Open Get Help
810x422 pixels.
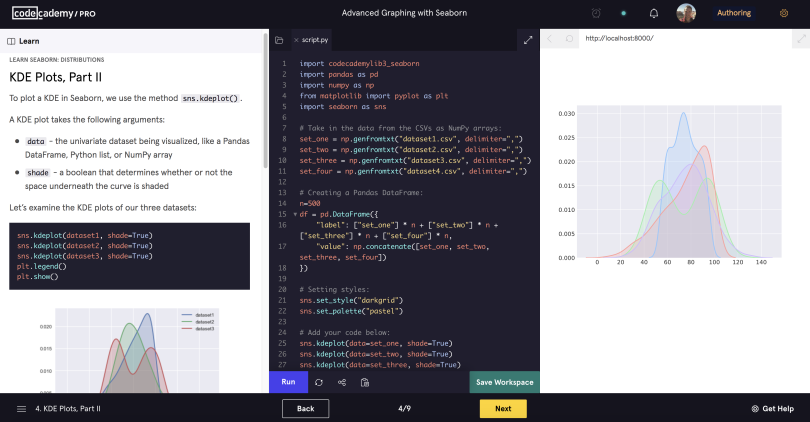pos(772,409)
